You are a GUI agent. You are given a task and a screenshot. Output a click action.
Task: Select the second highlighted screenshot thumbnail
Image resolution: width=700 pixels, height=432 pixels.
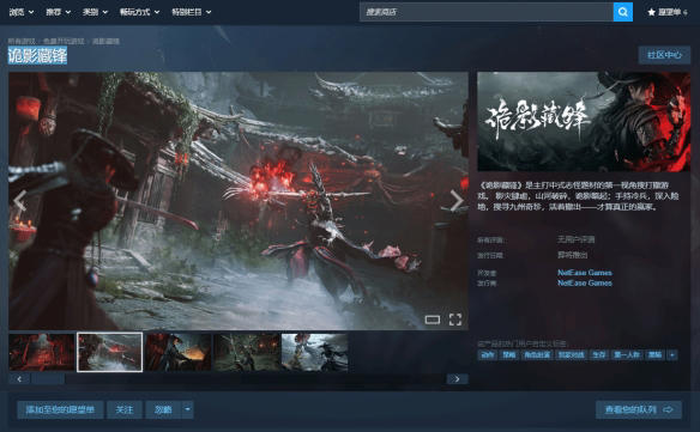(x=110, y=352)
